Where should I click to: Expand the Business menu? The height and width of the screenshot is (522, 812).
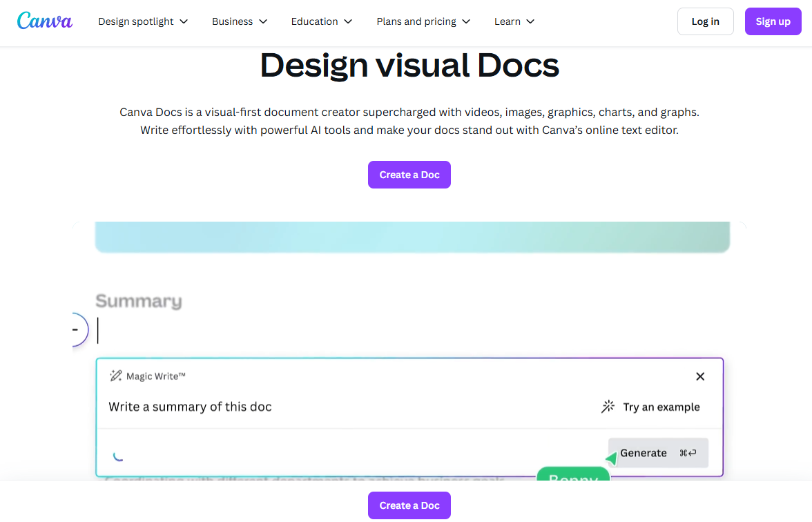(239, 21)
